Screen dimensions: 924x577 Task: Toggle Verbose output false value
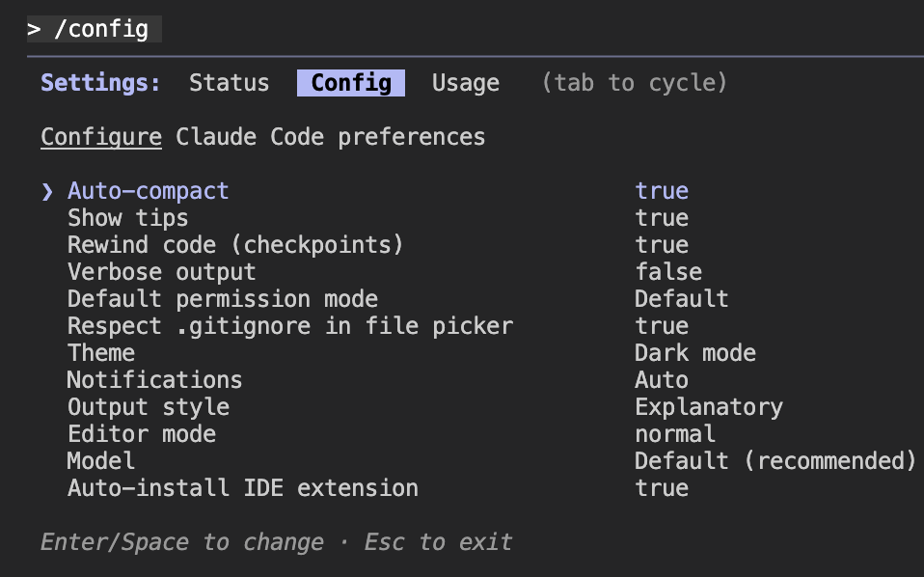coord(667,272)
